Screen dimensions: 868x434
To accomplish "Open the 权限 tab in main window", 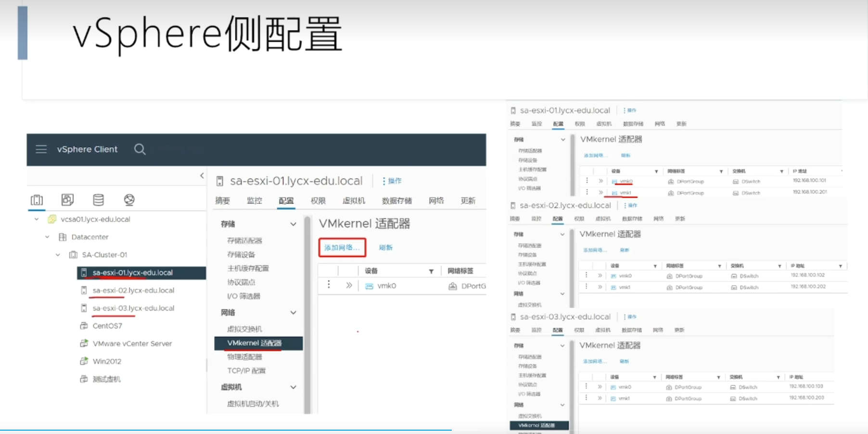I will pos(318,201).
